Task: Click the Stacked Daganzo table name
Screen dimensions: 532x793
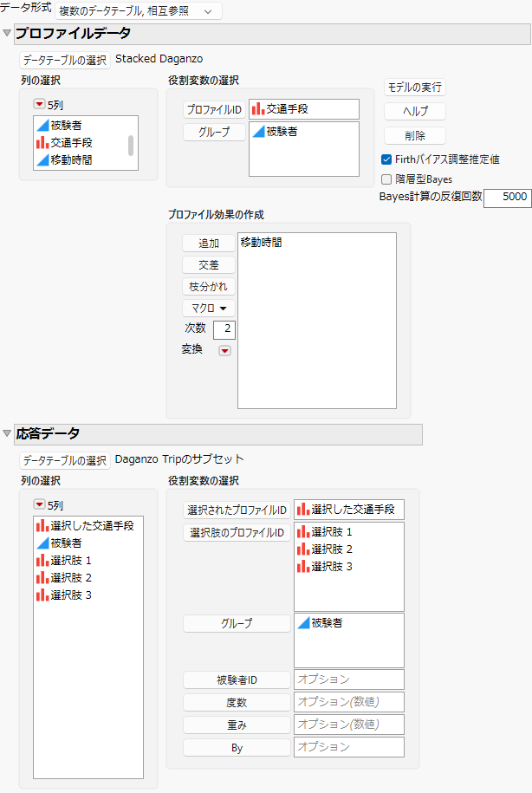Action: (159, 59)
